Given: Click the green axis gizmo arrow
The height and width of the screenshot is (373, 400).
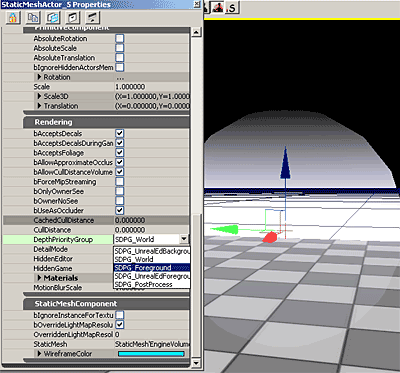Looking at the screenshot, I should (x=224, y=230).
